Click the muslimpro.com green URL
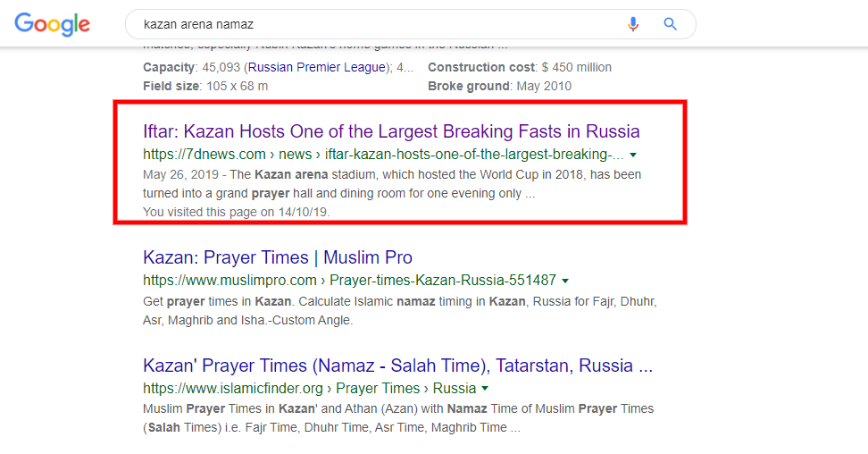 [349, 280]
